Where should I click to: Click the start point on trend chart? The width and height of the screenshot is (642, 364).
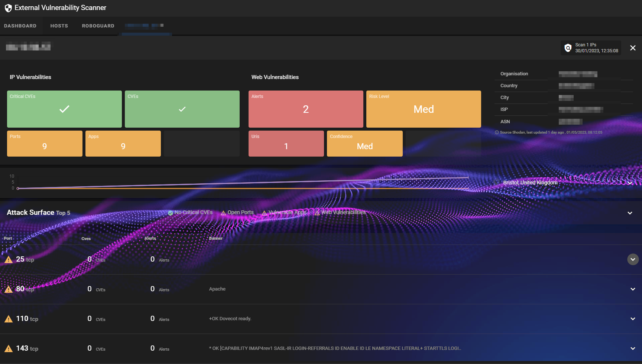(18, 188)
